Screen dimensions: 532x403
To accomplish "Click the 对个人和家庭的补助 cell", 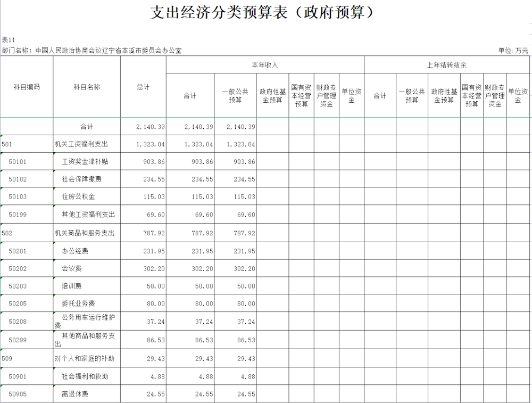I will [87, 358].
